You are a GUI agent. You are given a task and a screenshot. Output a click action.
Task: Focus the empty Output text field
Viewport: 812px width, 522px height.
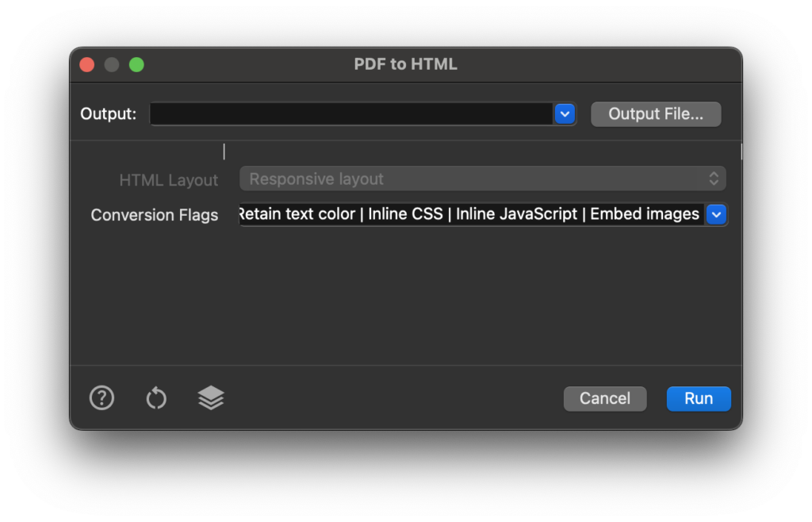pyautogui.click(x=351, y=114)
